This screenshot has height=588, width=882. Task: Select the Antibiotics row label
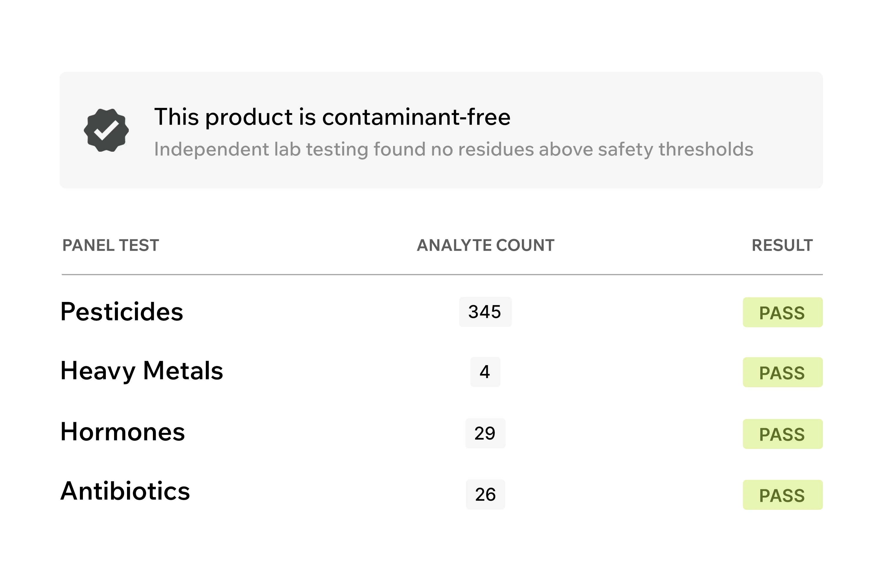point(125,491)
